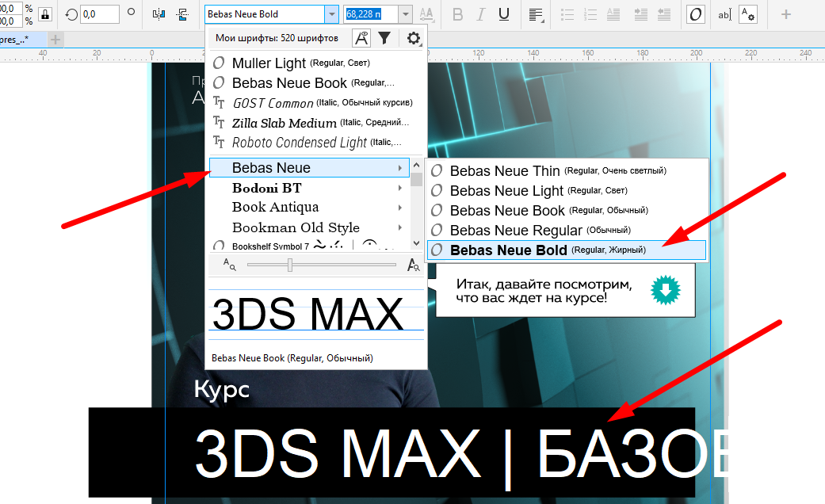Click the small A preview size icon
The width and height of the screenshot is (825, 504).
(x=229, y=265)
